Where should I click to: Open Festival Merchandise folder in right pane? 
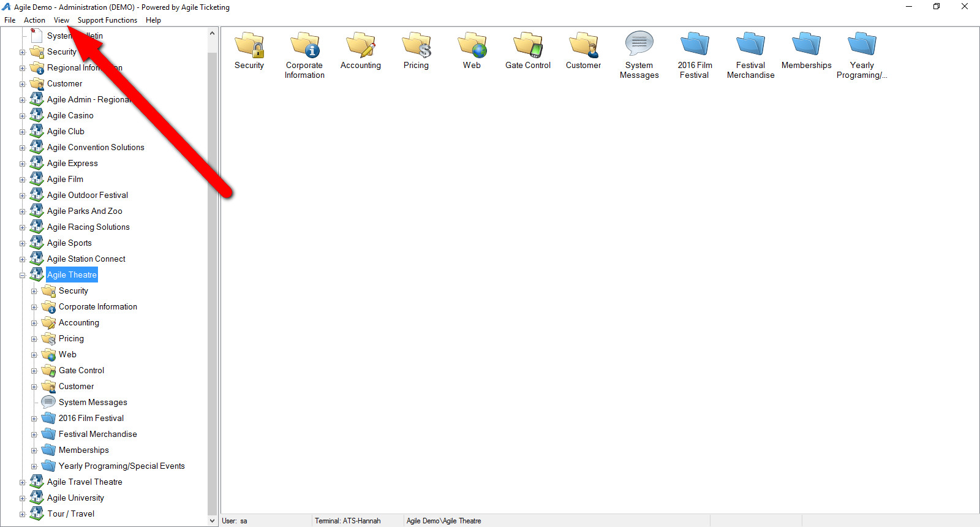751,44
